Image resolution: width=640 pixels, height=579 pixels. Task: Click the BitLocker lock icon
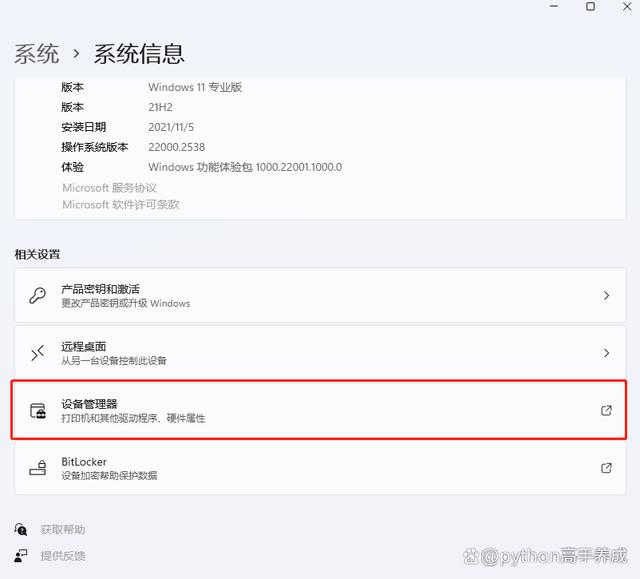click(x=38, y=468)
